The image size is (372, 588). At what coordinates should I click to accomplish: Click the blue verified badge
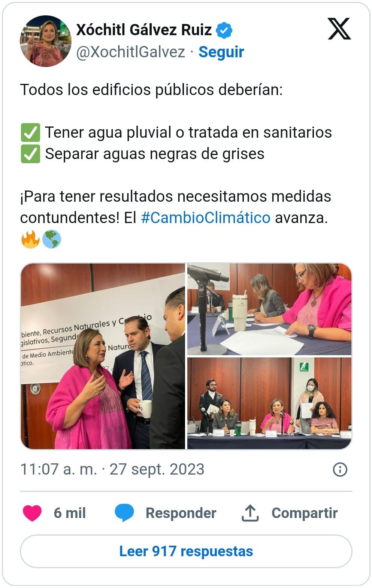[x=224, y=30]
